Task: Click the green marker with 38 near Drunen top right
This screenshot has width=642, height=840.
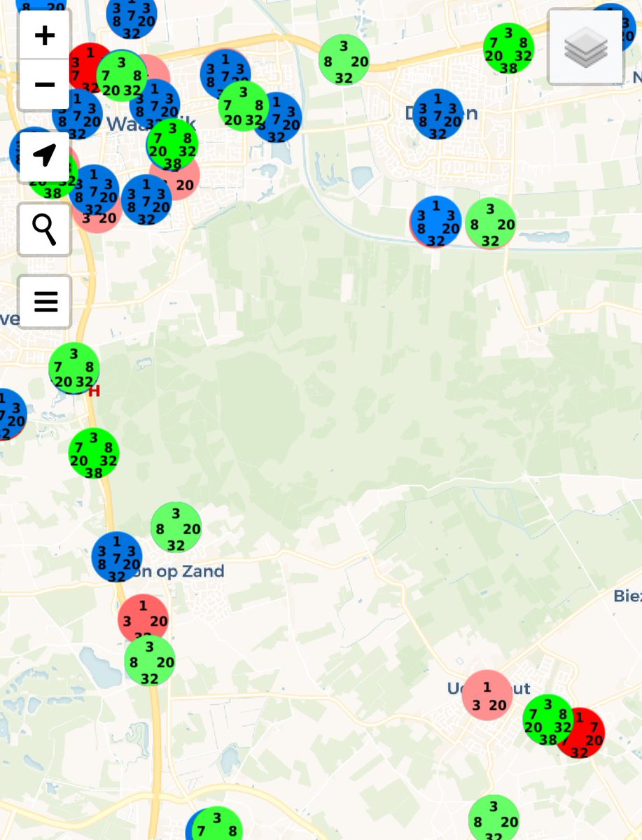Action: pyautogui.click(x=508, y=48)
